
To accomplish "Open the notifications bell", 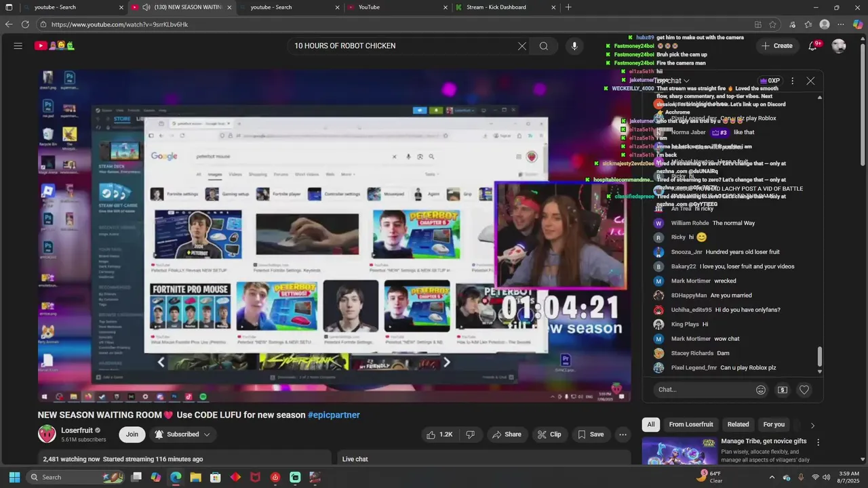I will coord(813,46).
